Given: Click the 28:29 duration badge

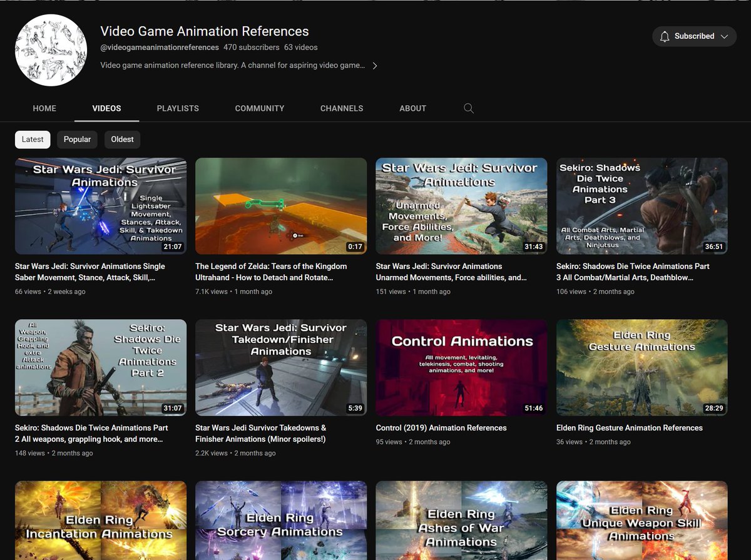Looking at the screenshot, I should click(x=713, y=409).
